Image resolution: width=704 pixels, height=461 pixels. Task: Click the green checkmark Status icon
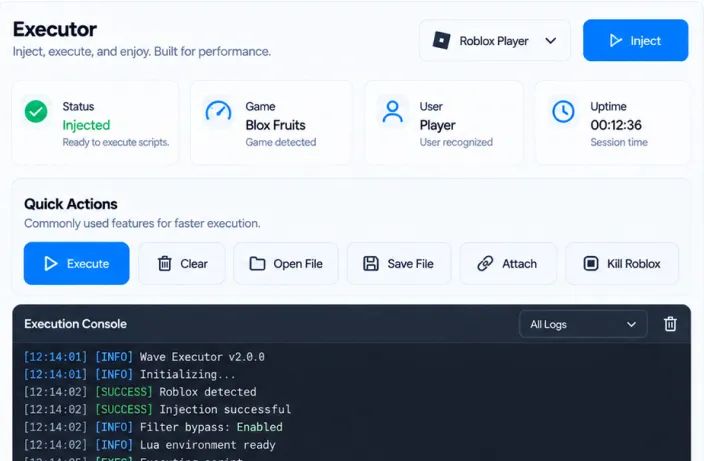point(36,111)
